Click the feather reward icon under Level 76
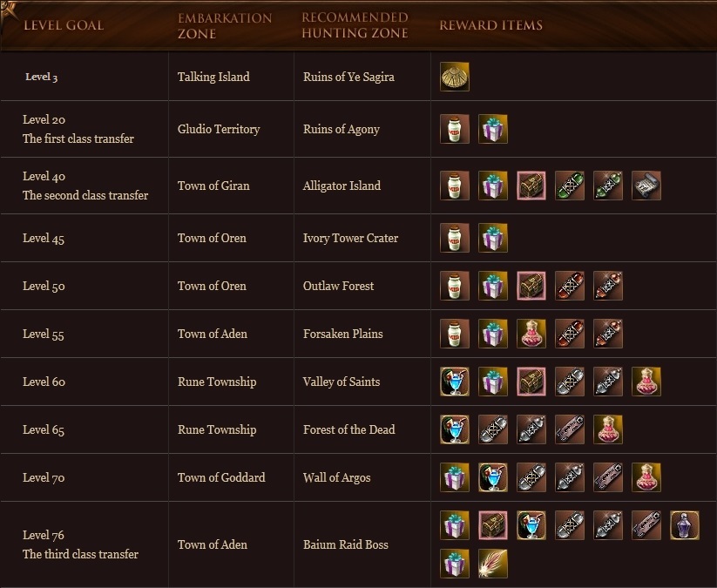This screenshot has width=717, height=588. pos(493,563)
